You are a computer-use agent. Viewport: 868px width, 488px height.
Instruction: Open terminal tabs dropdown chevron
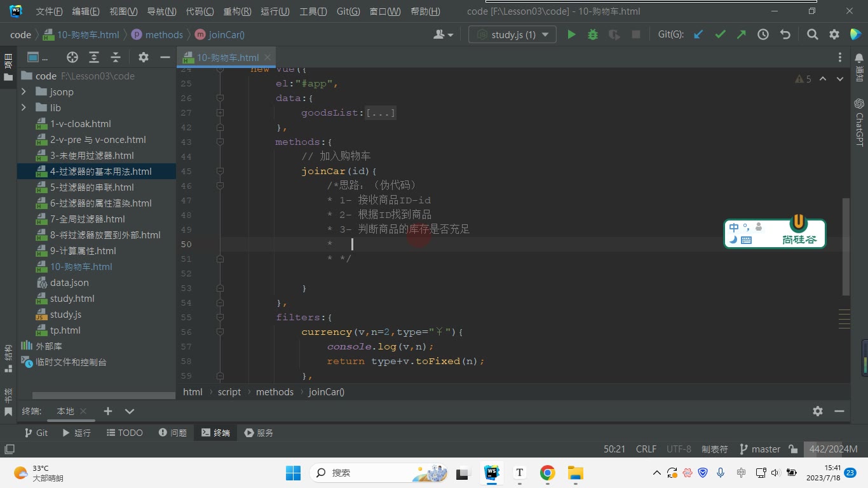pyautogui.click(x=130, y=411)
